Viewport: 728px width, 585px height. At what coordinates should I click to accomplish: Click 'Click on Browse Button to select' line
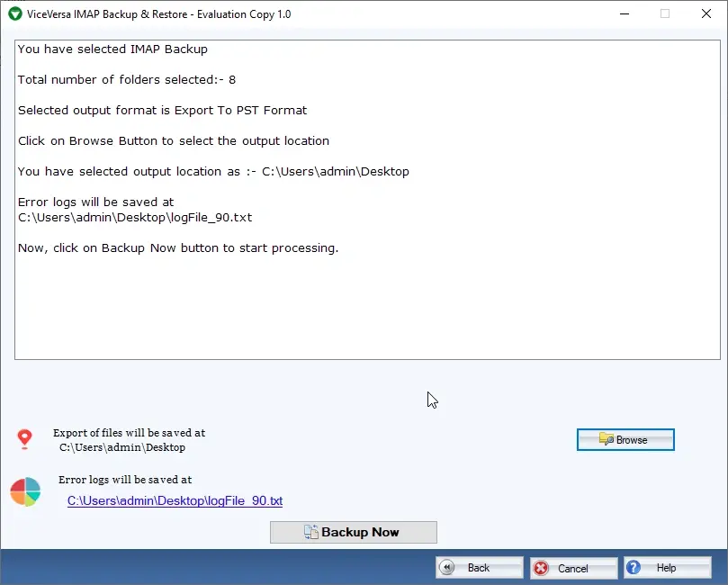point(174,141)
